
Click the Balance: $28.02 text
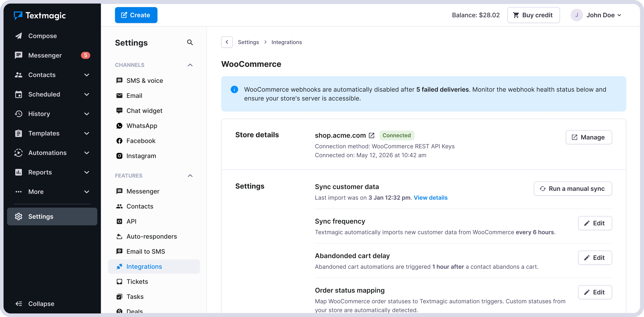[476, 15]
